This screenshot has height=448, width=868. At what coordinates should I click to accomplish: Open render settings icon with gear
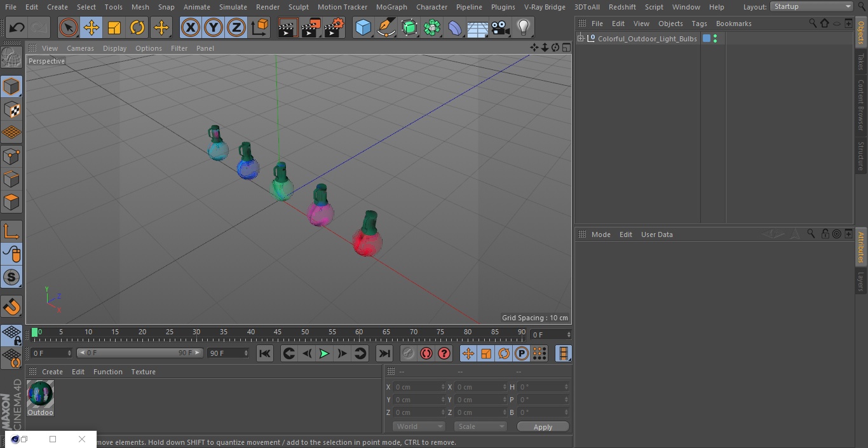point(334,28)
